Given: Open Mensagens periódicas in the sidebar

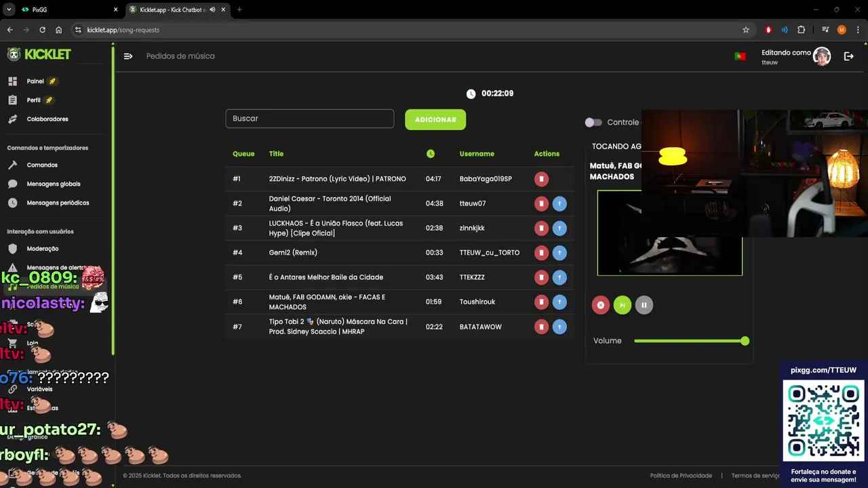Looking at the screenshot, I should coord(58,203).
